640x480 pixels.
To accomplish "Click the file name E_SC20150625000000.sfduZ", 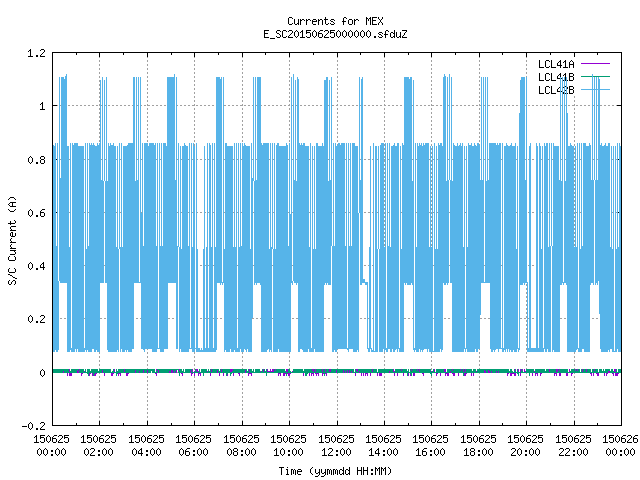I will tap(335, 34).
